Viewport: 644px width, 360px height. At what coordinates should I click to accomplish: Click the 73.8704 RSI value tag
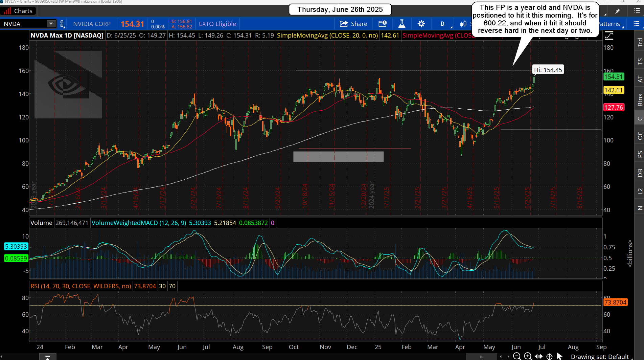coord(615,302)
